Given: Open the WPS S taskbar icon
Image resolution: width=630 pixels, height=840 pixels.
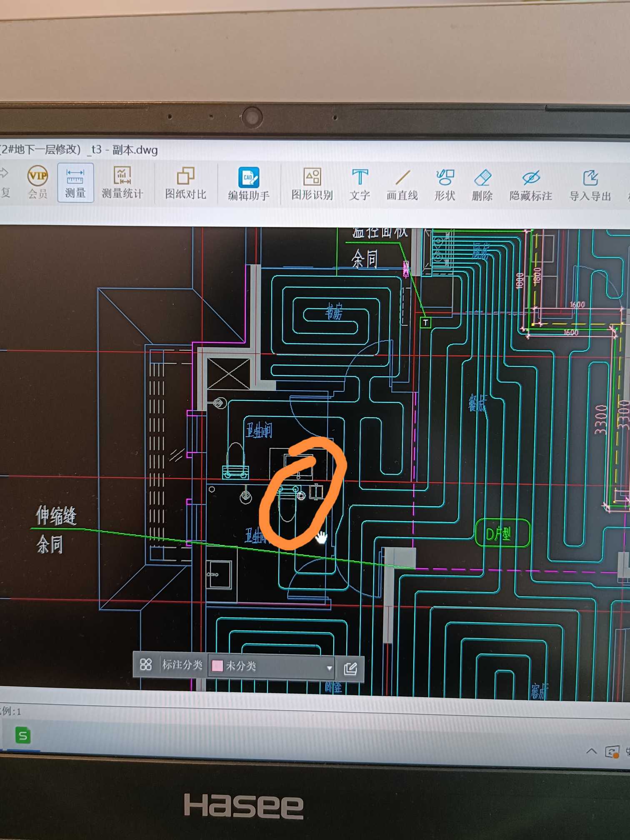Looking at the screenshot, I should pos(23,736).
